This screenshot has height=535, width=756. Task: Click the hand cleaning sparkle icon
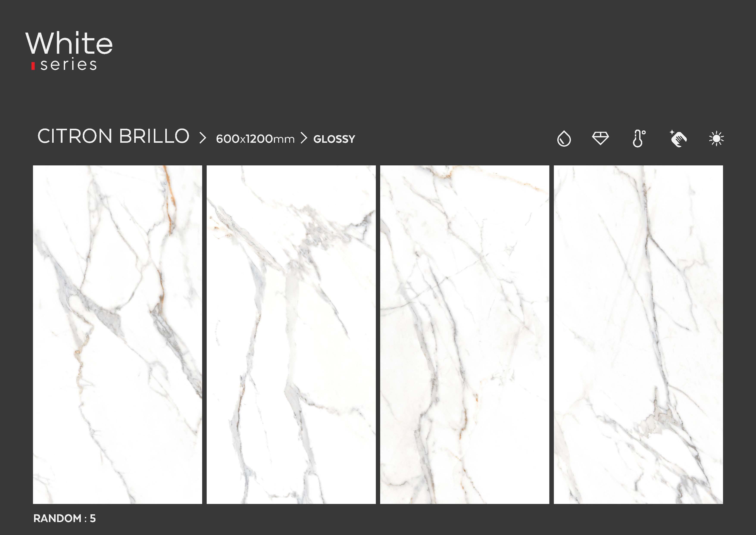[678, 138]
